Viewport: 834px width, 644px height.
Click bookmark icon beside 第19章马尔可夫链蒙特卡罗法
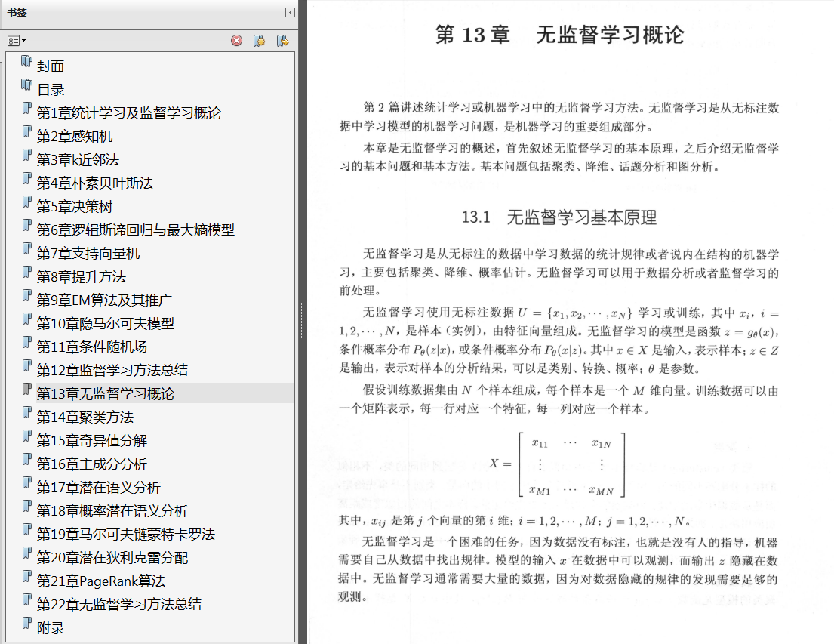pyautogui.click(x=26, y=529)
